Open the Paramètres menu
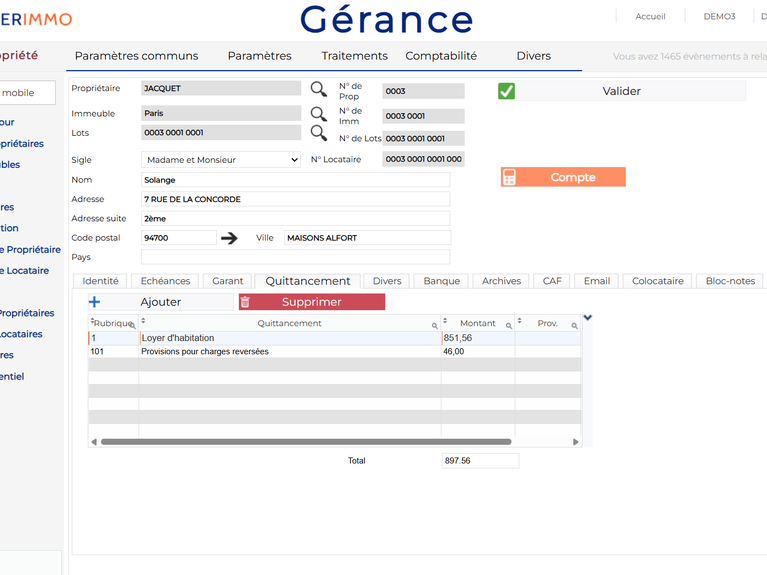This screenshot has width=767, height=575. 259,56
